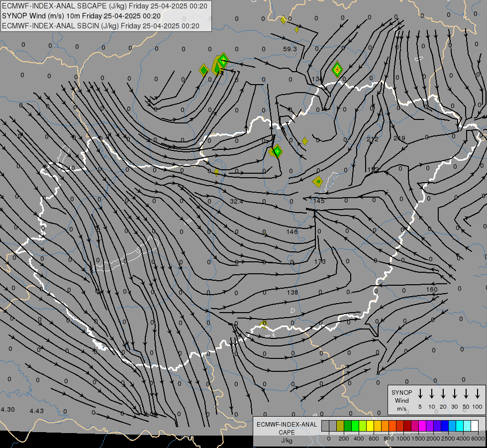
Task: Select the pure blue swatch left of 2500
Action: [x=445, y=426]
